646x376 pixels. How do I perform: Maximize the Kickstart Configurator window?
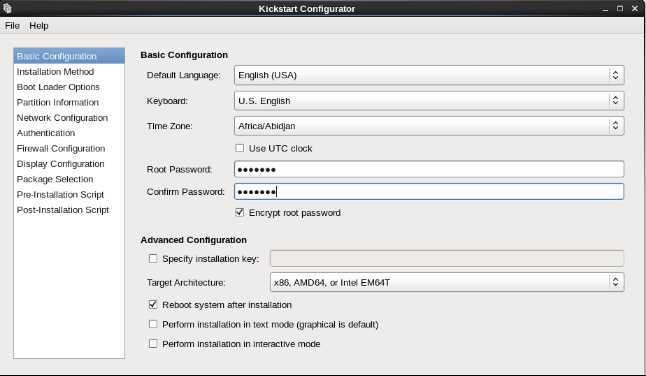(620, 9)
